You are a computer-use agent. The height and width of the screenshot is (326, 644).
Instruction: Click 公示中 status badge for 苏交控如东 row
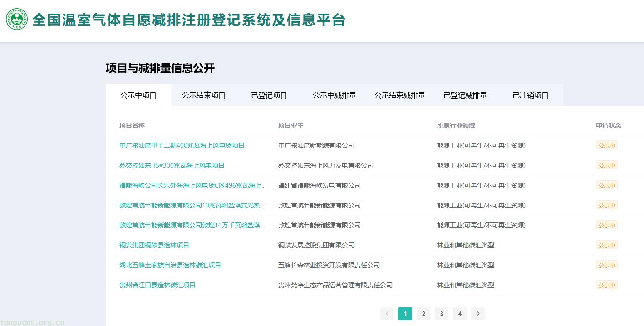pos(607,165)
